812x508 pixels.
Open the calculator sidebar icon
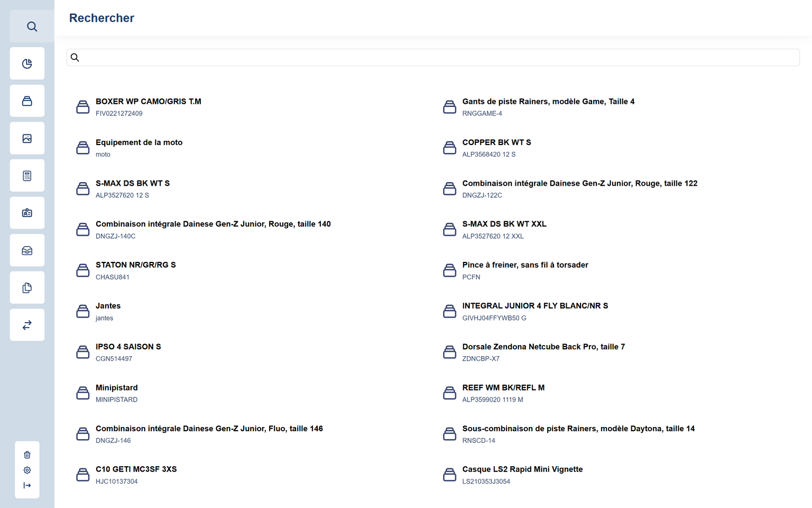27,176
